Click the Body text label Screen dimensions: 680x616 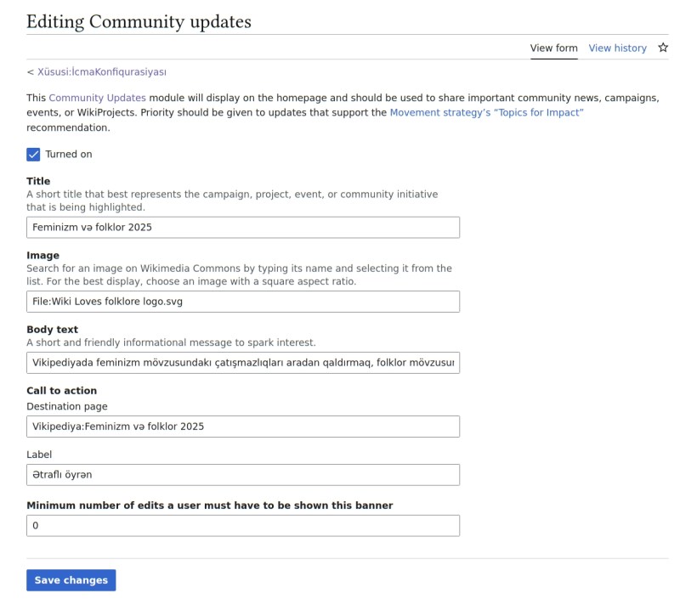[52, 330]
